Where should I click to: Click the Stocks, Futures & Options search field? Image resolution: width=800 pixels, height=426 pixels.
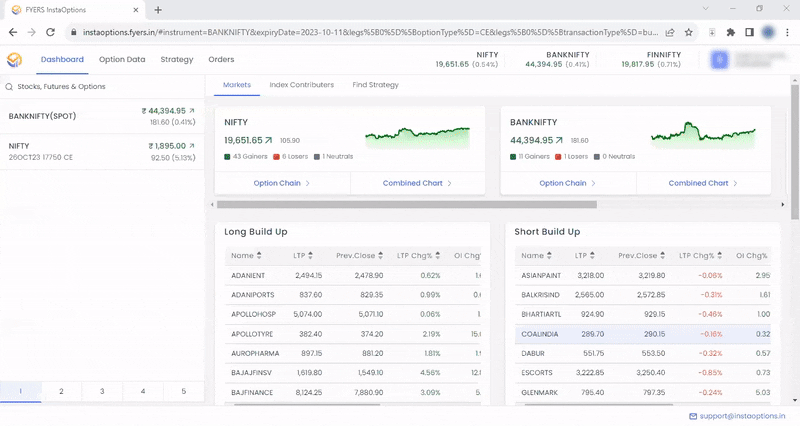point(102,87)
